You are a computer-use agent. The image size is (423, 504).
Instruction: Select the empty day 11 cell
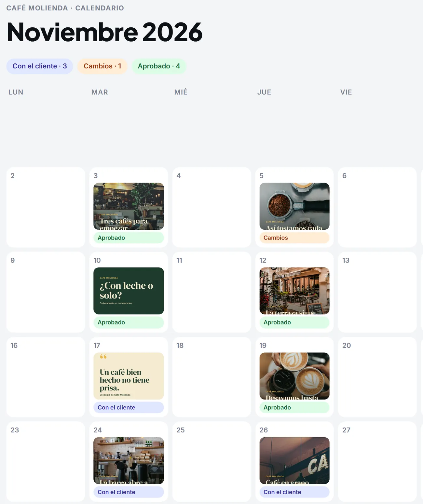point(211,292)
